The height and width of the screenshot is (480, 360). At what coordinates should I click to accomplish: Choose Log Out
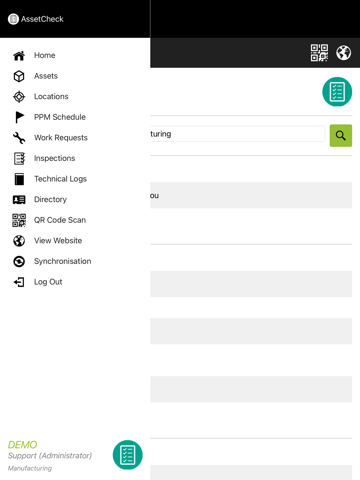48,282
